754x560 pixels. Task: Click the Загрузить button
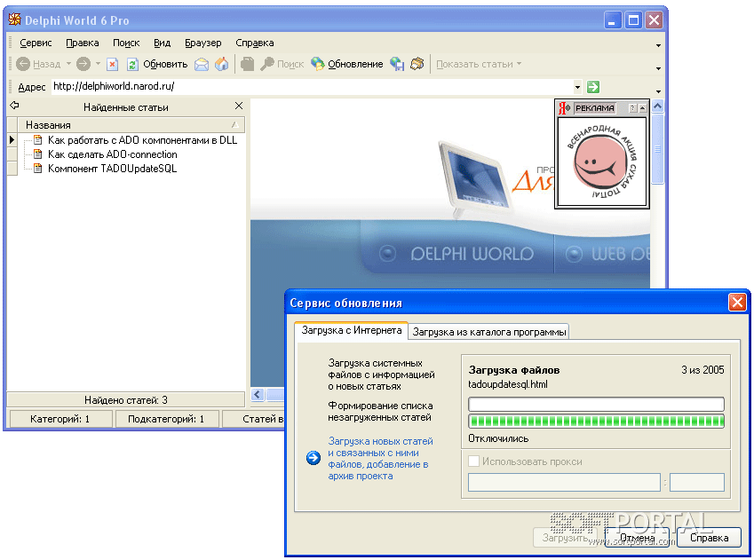point(565,538)
